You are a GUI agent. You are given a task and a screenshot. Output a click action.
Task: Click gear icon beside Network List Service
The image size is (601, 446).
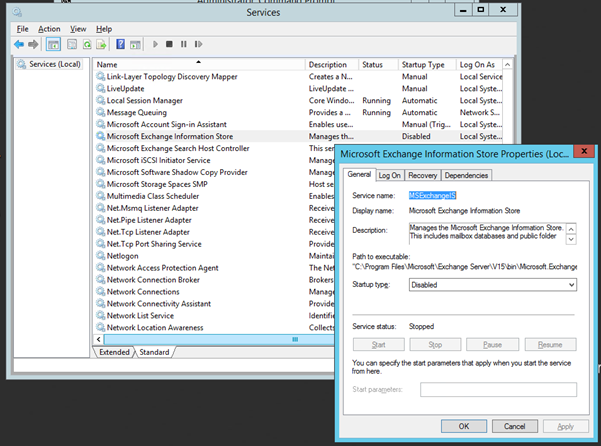click(x=100, y=315)
